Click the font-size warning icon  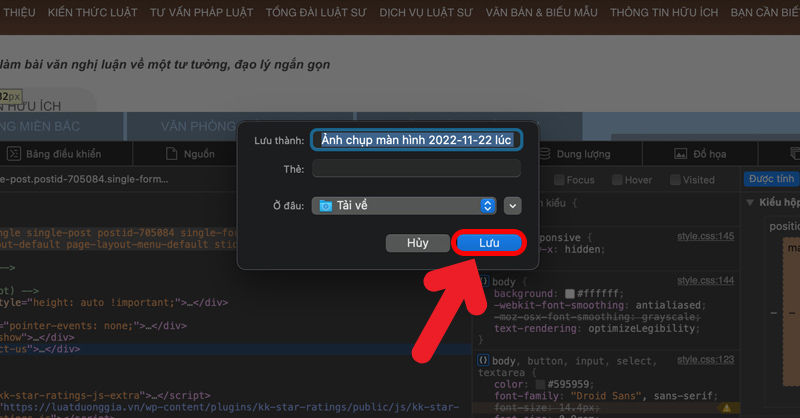point(727,408)
